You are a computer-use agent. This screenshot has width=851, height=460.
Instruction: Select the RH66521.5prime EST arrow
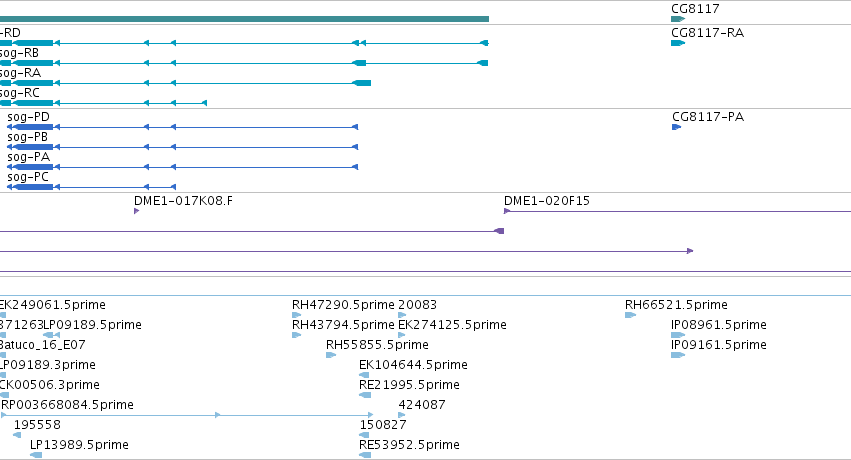[x=630, y=315]
